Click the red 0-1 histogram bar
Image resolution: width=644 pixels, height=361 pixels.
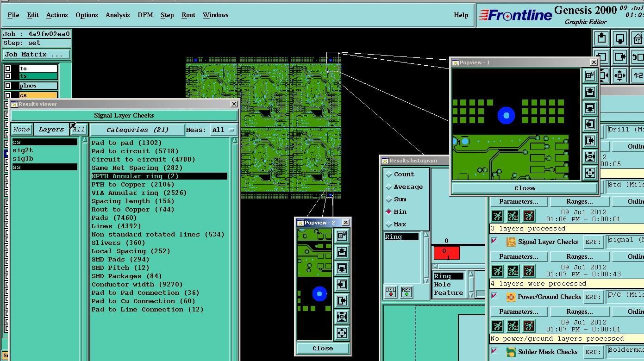click(x=446, y=253)
